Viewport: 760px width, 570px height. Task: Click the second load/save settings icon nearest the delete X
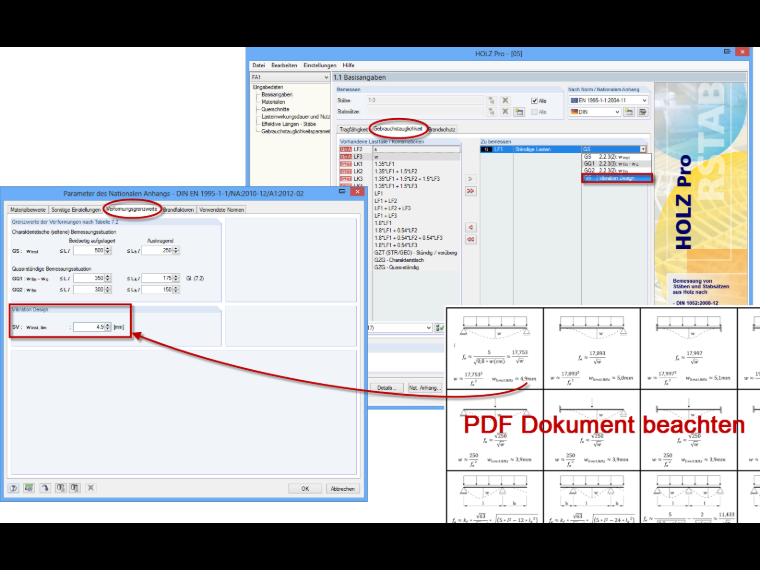[75, 488]
